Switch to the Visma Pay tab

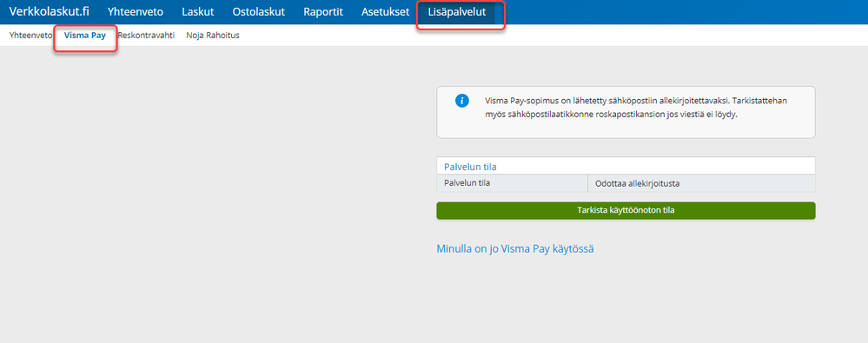(x=84, y=36)
